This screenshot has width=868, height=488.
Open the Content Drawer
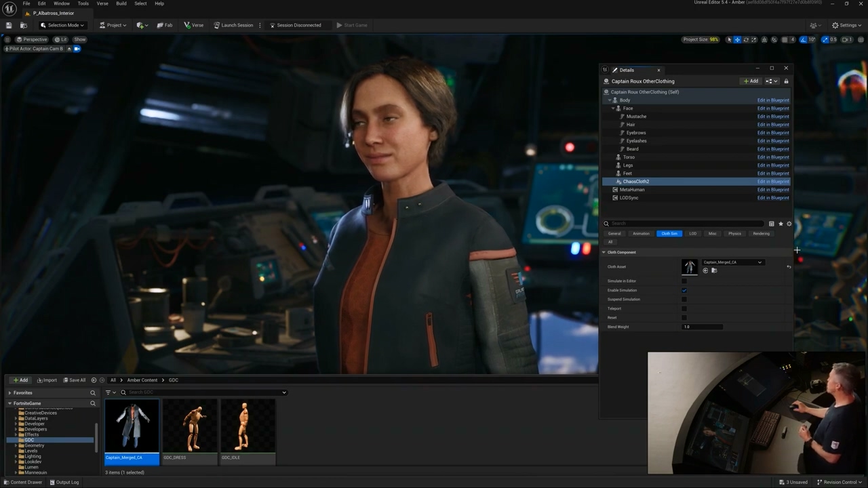point(22,482)
